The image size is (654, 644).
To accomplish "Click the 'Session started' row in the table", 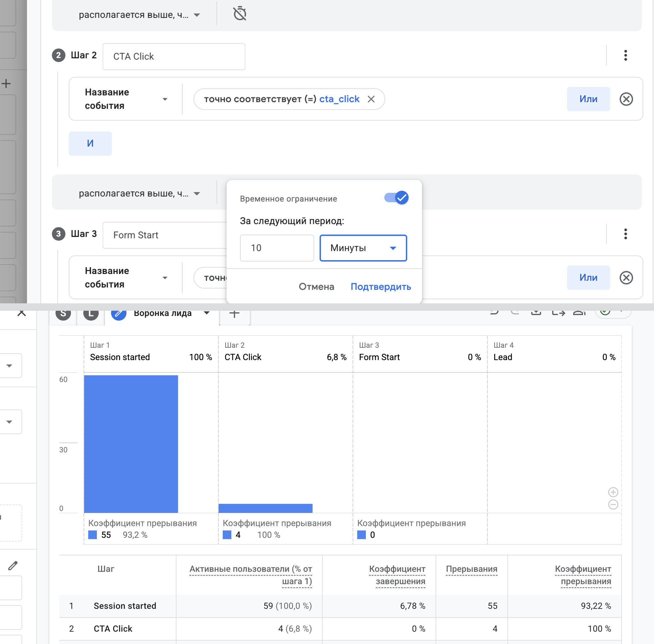I will click(x=340, y=606).
